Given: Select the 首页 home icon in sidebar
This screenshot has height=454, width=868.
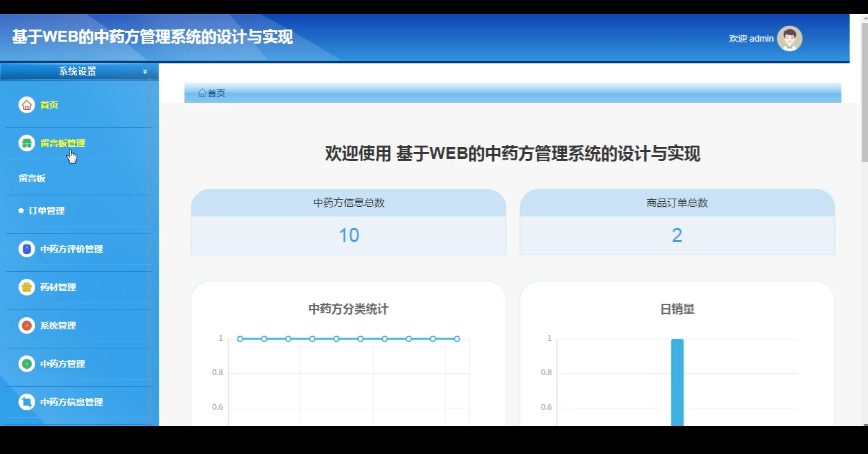Looking at the screenshot, I should [26, 105].
